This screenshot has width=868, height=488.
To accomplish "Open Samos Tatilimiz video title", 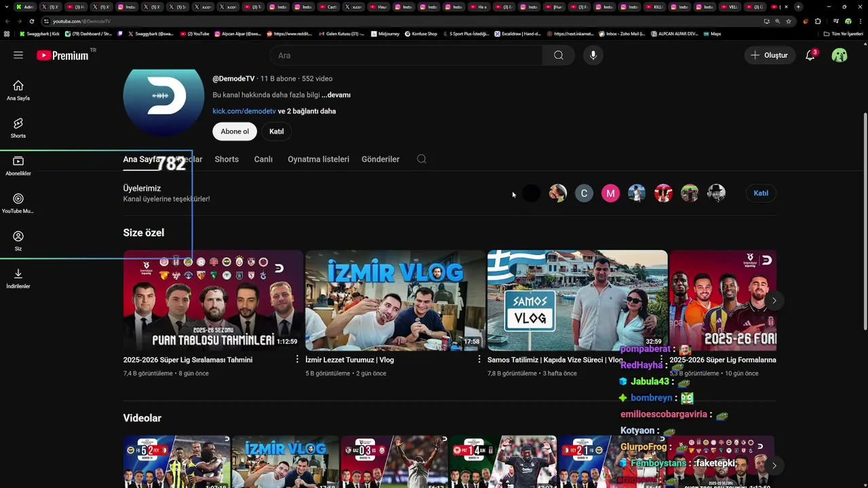I will (555, 360).
